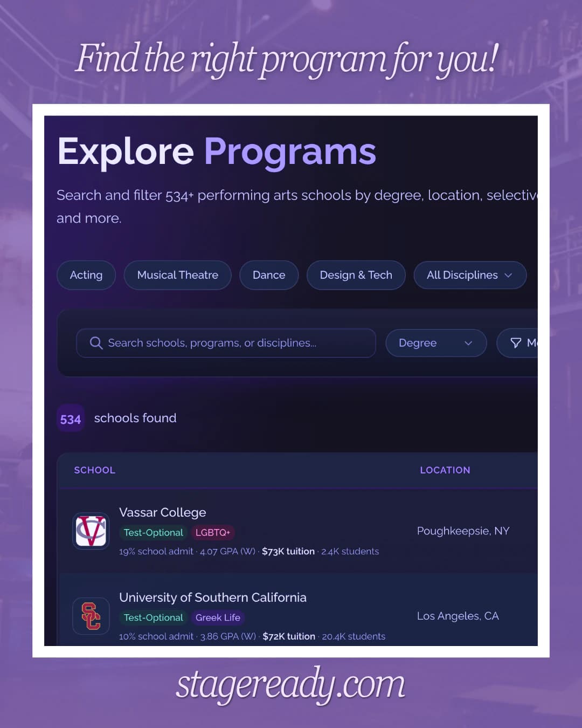Select the Design & Tech filter chip
This screenshot has height=728, width=582.
(x=356, y=275)
